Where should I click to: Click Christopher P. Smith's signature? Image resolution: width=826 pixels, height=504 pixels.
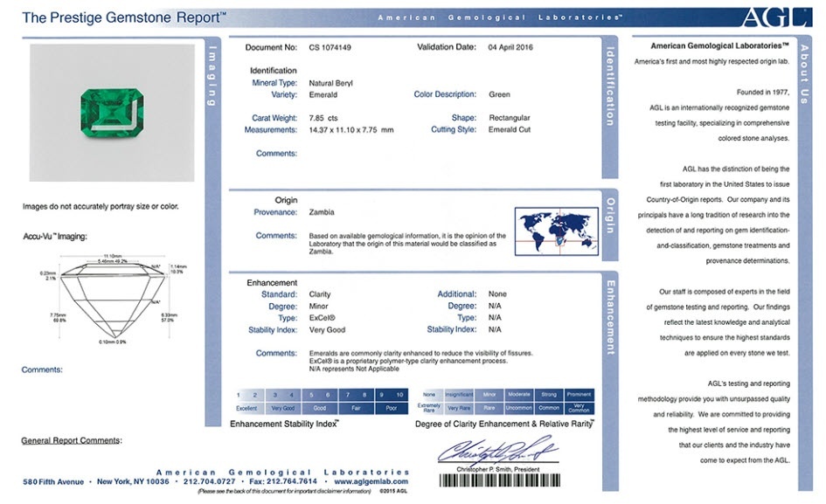501,453
